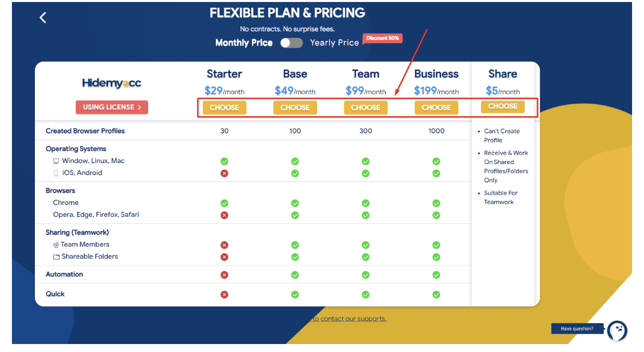Open the contact our supports link
The width and height of the screenshot is (644, 352).
click(349, 319)
